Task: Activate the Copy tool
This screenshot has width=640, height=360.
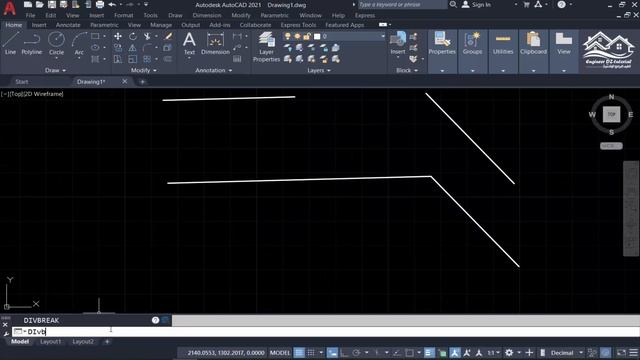Action: (118, 48)
